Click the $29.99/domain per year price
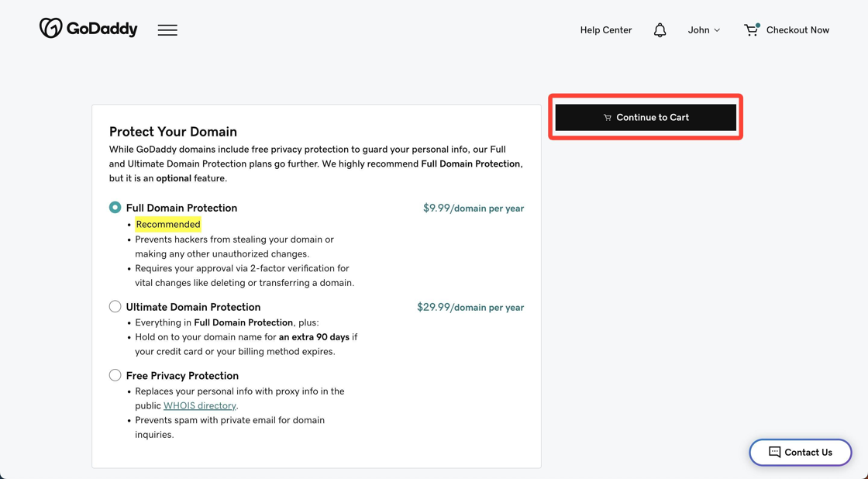868x479 pixels. [470, 308]
